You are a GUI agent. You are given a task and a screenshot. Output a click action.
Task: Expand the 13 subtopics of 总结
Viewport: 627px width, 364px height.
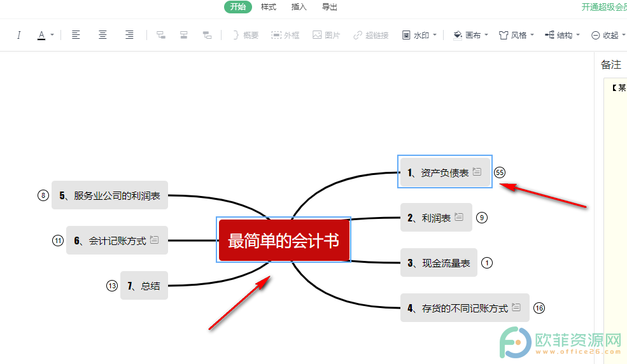(x=112, y=286)
